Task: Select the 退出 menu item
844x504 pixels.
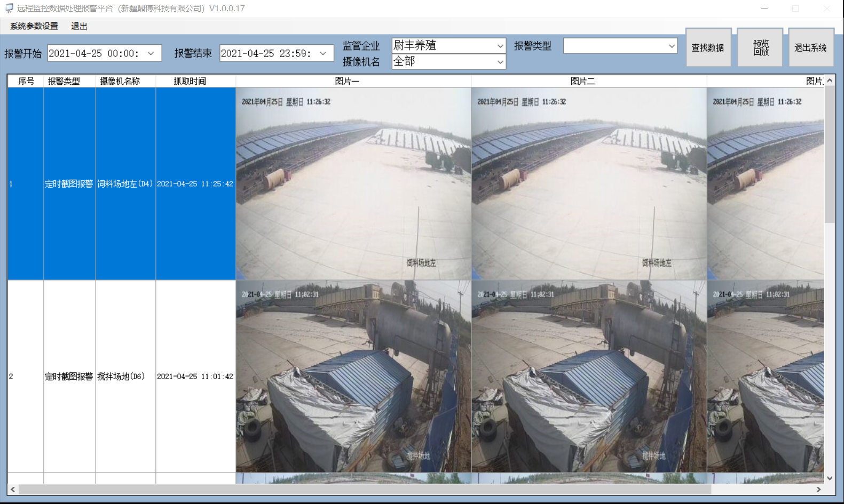Action: click(x=79, y=26)
